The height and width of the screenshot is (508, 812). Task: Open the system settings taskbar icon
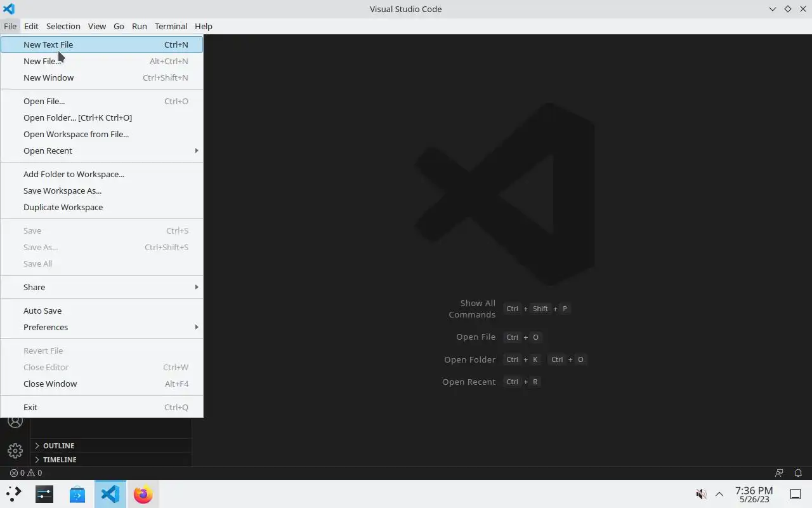coord(44,494)
